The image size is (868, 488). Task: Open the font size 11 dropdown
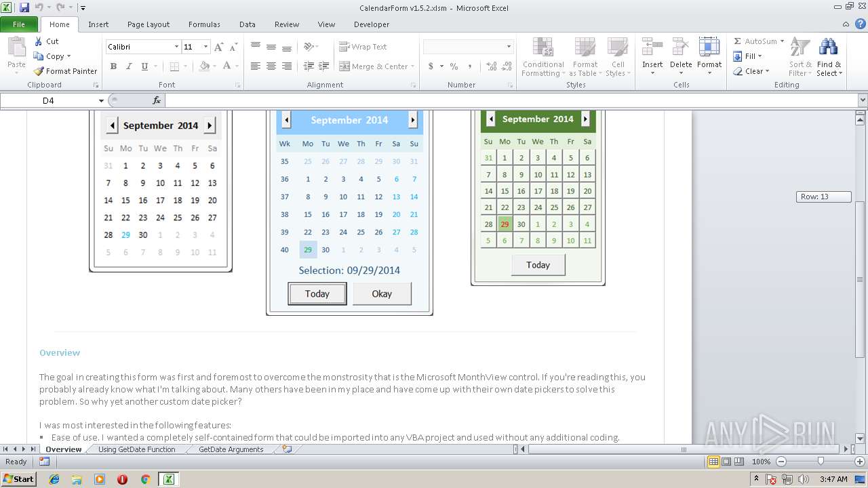pos(205,47)
